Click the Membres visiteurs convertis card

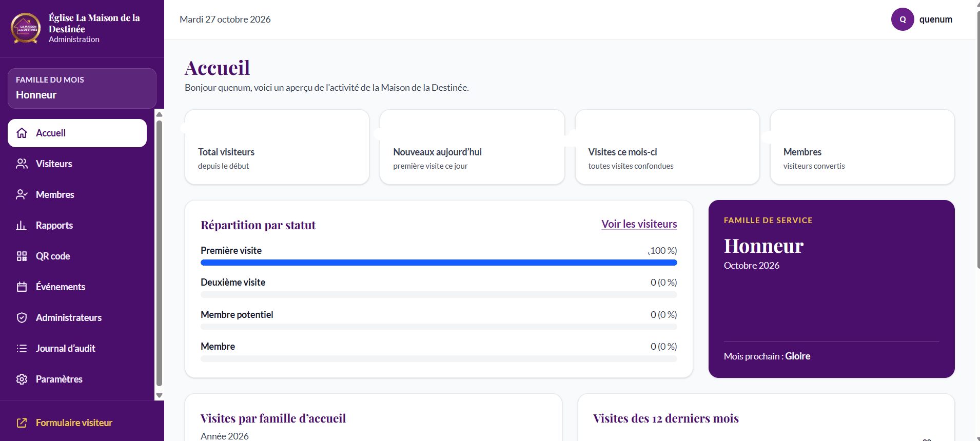click(x=863, y=147)
